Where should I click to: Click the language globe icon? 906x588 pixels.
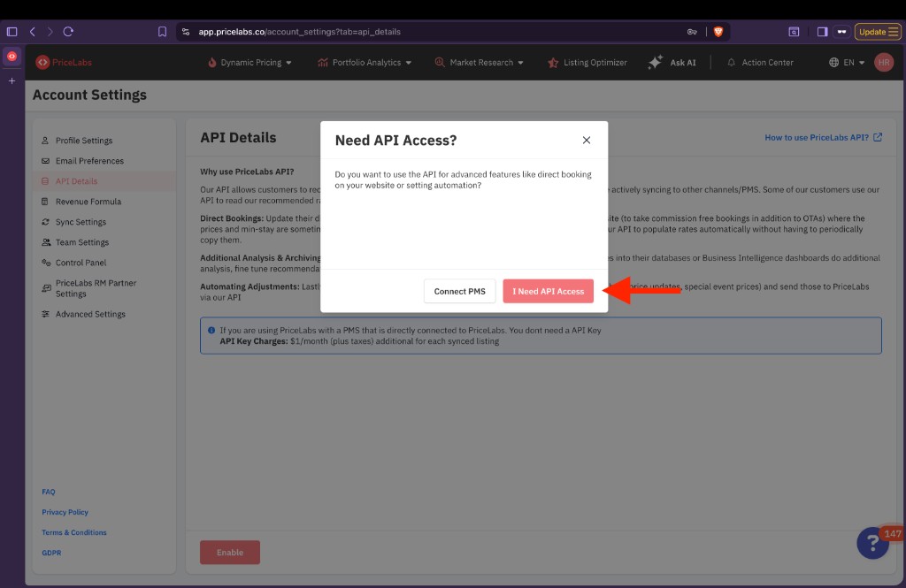833,63
